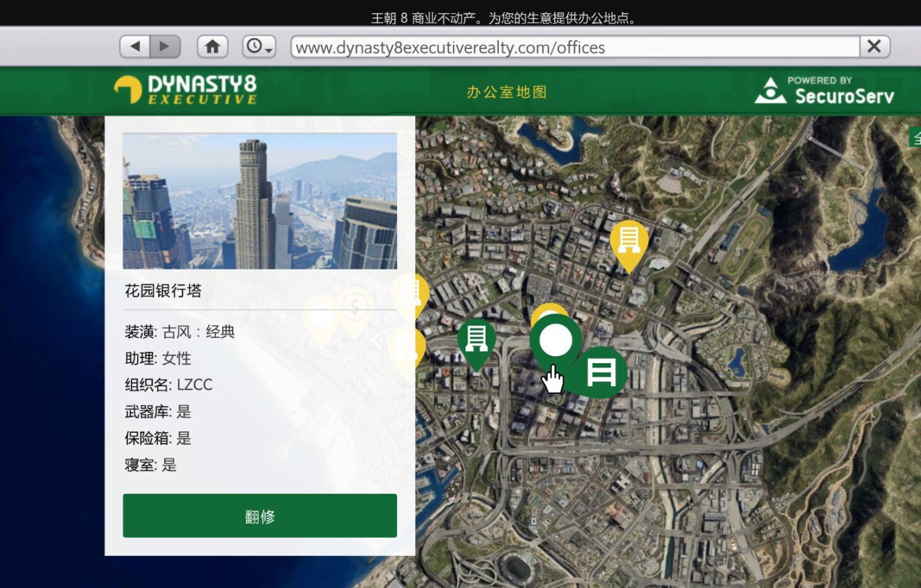
Task: Click the browser back arrow button
Action: 135,47
